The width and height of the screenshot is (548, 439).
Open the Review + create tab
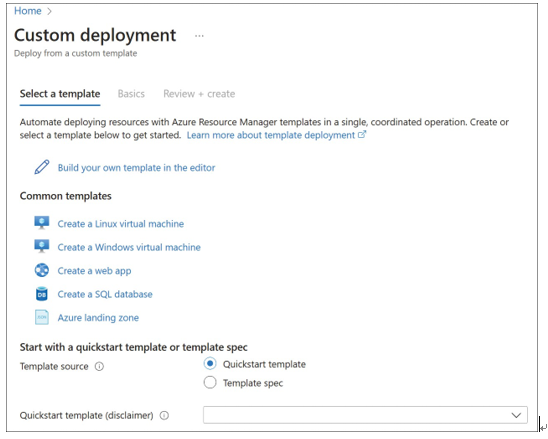point(199,94)
